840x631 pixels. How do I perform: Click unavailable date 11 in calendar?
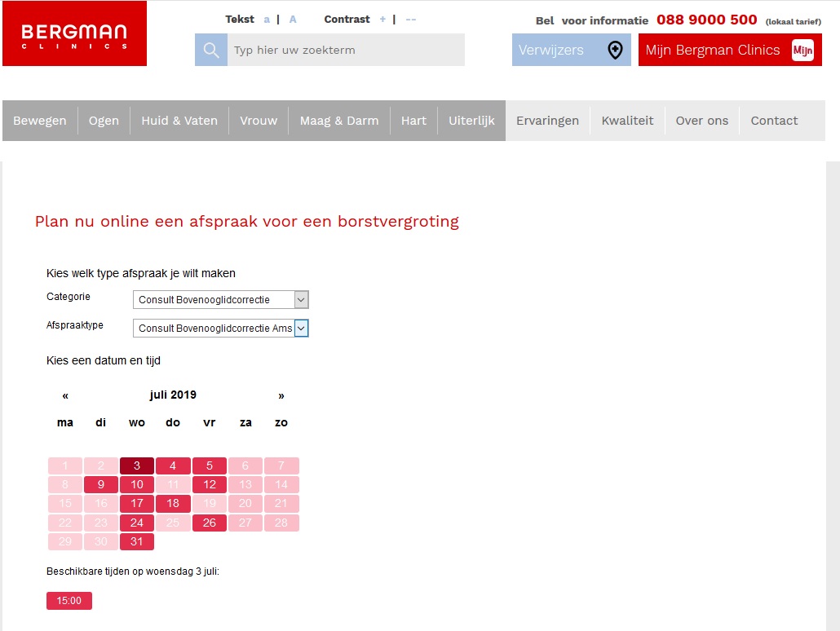point(173,484)
